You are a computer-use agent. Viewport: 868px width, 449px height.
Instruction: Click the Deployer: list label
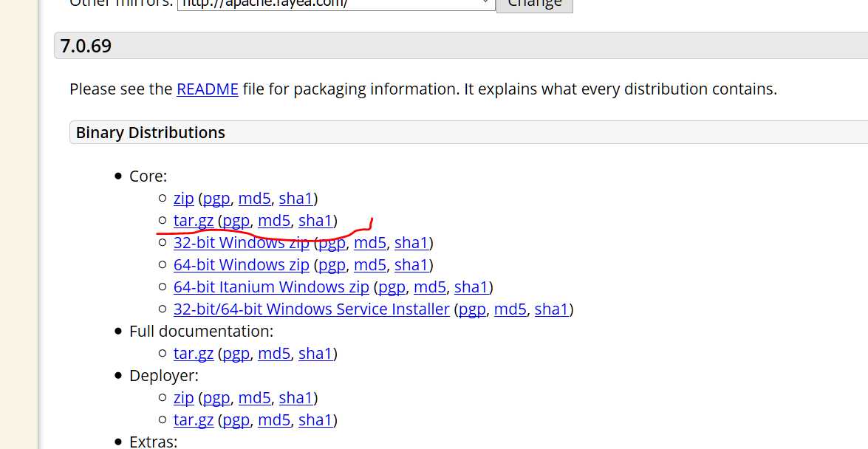click(164, 375)
